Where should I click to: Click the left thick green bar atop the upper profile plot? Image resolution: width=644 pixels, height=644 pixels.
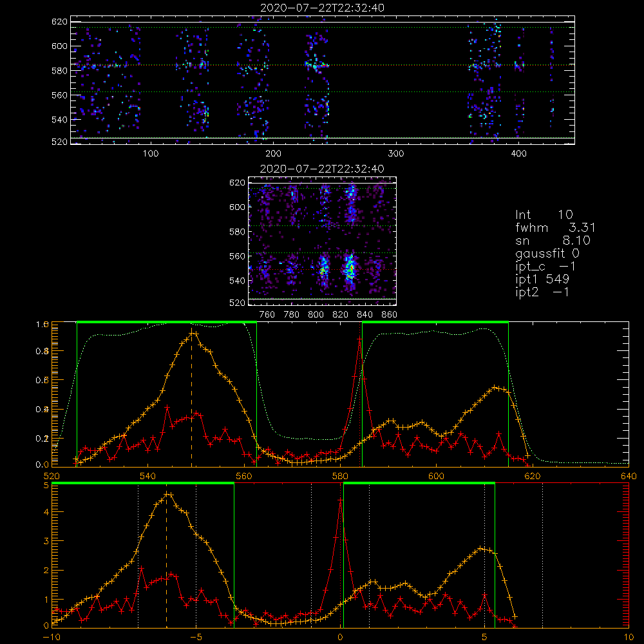tap(167, 322)
